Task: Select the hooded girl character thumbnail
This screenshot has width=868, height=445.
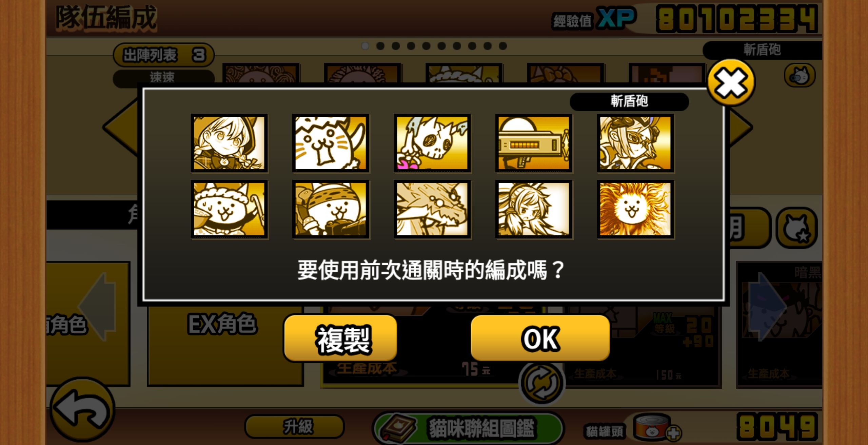Action: pos(229,143)
